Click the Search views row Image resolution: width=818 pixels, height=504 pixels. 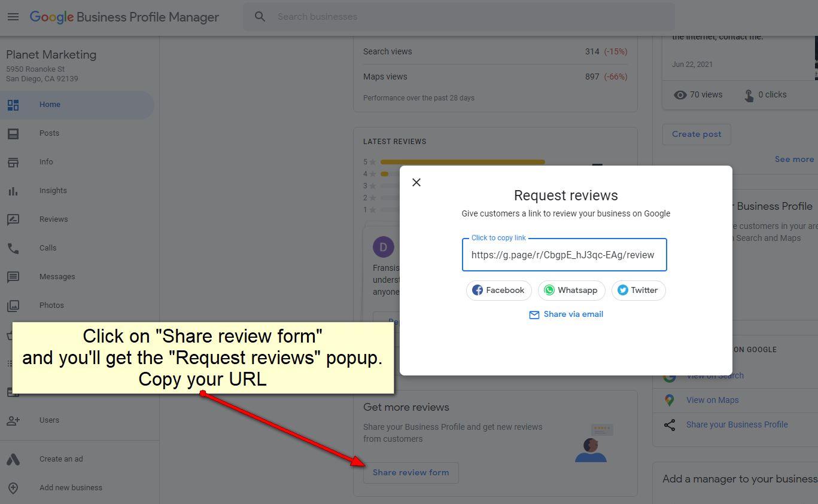[x=495, y=51]
